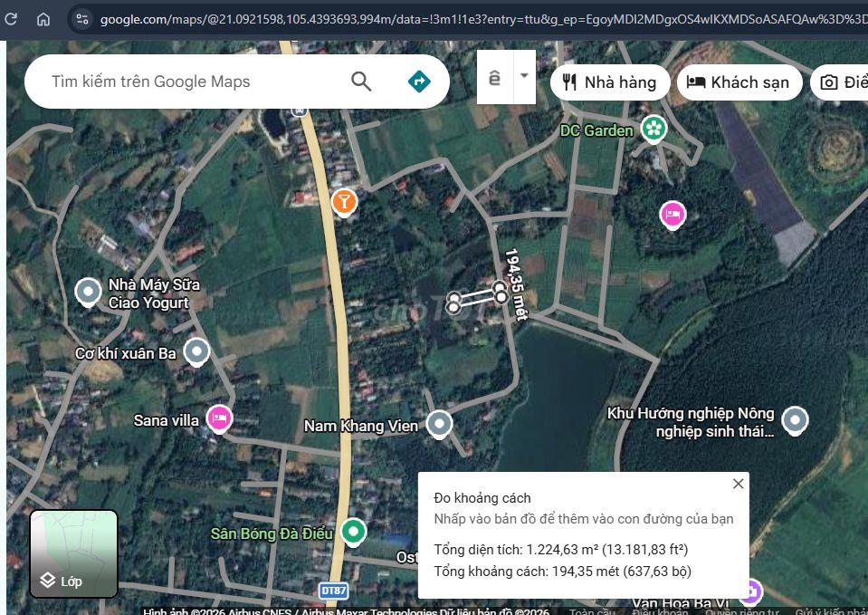
Task: Click the 'Cơ khí xuân Ba' label text
Action: point(126,353)
